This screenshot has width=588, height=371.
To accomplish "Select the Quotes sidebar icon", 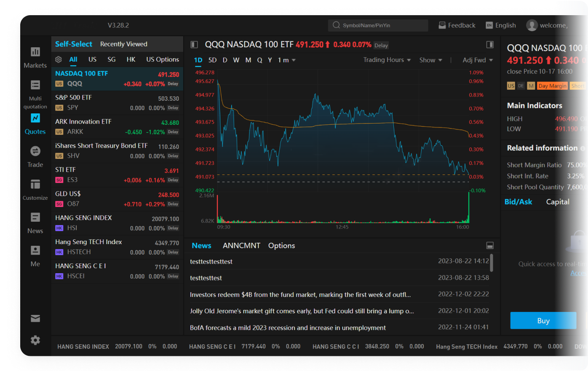I will tap(35, 118).
